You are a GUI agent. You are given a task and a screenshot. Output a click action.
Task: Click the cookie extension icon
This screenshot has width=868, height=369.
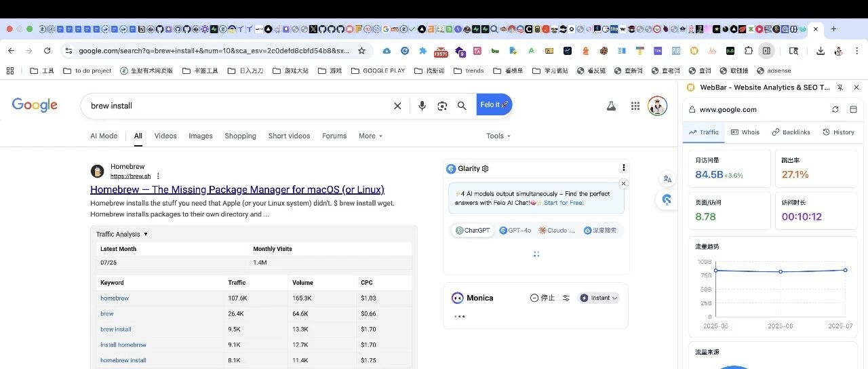point(603,51)
